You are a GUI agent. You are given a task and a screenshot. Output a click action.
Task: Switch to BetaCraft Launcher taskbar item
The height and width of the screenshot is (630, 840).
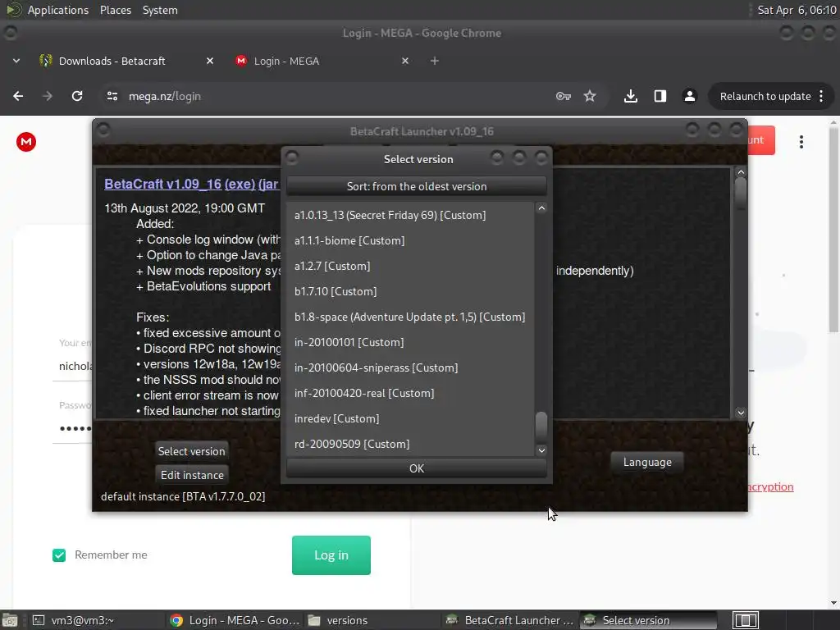click(x=510, y=620)
